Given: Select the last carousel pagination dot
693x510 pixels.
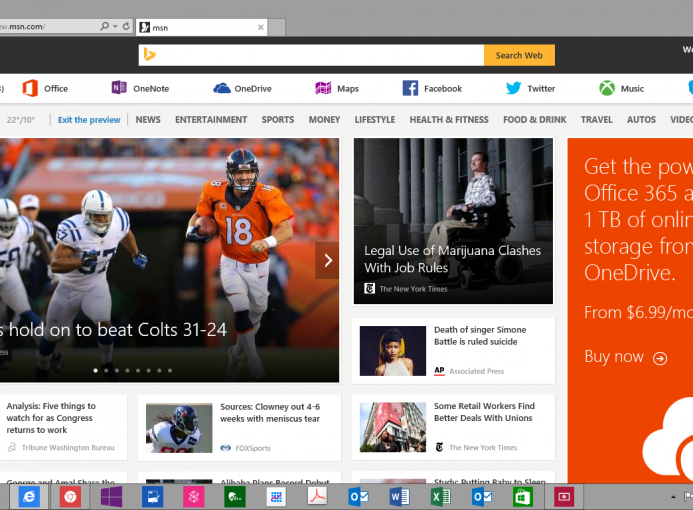Looking at the screenshot, I should (170, 370).
